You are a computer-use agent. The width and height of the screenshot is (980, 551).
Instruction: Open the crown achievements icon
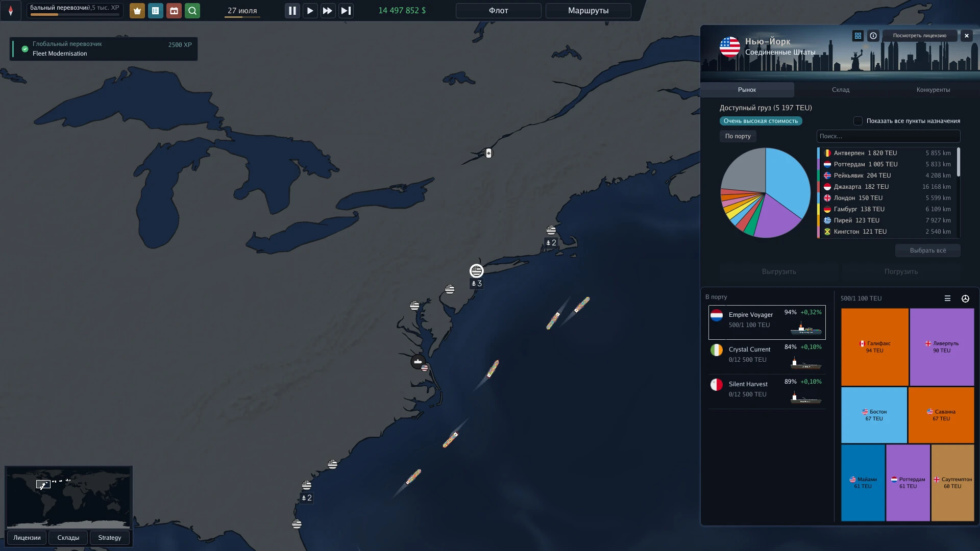pos(137,11)
